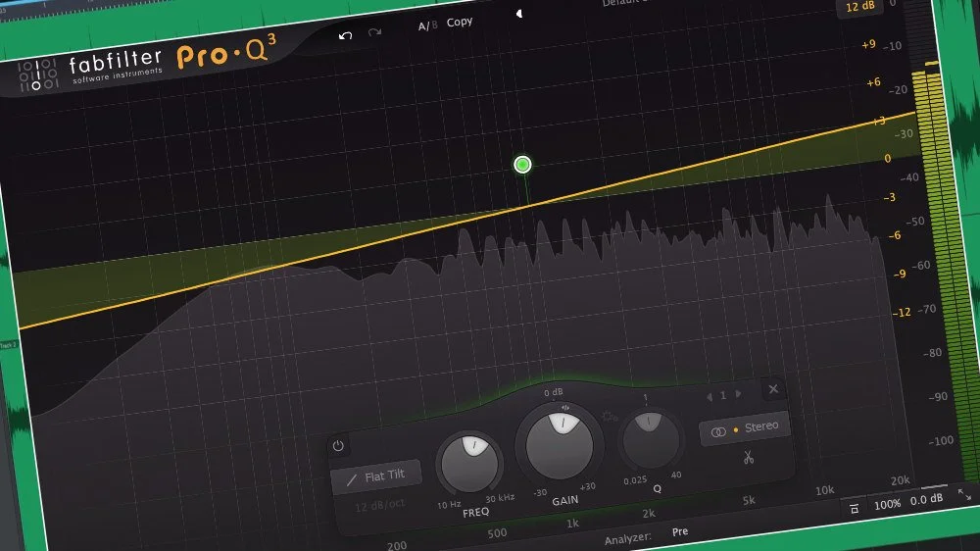Open the Stereo placement menu
Viewport: 980px width, 551px height.
click(x=745, y=428)
